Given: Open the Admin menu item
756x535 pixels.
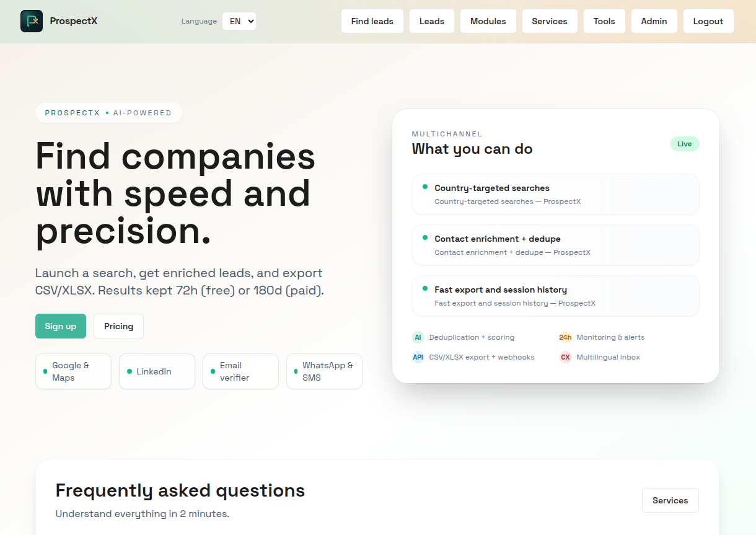Looking at the screenshot, I should (x=654, y=20).
